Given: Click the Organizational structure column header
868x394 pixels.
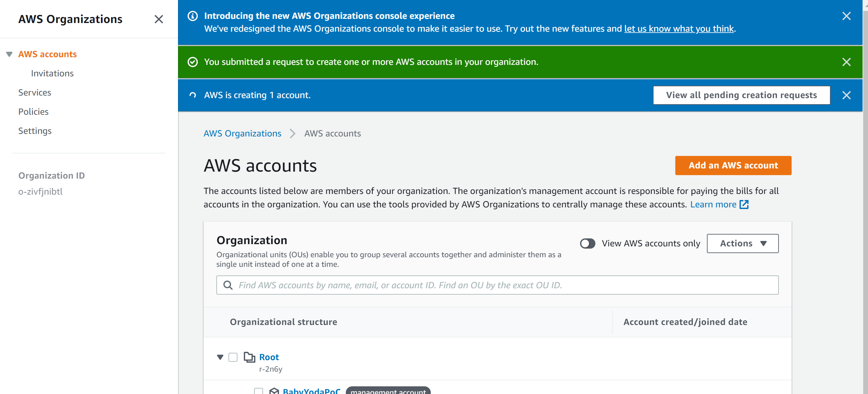Looking at the screenshot, I should tap(283, 322).
